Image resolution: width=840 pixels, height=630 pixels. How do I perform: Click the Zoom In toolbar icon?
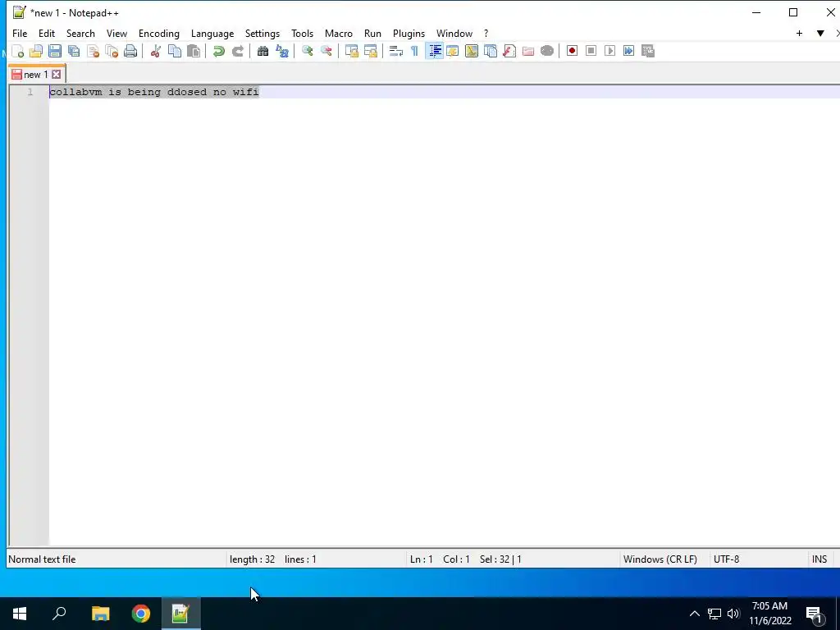coord(307,51)
